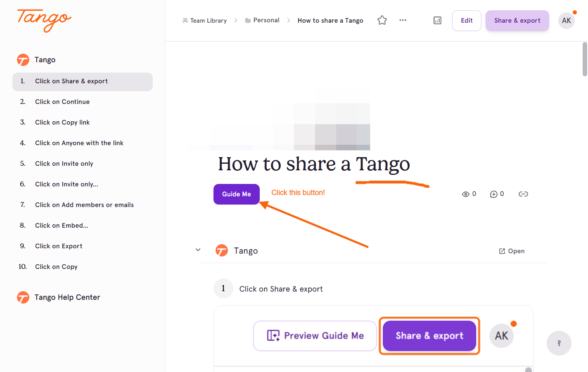Viewport: 588px width, 372px height.
Task: Collapse the Tango section chevron
Action: point(198,250)
